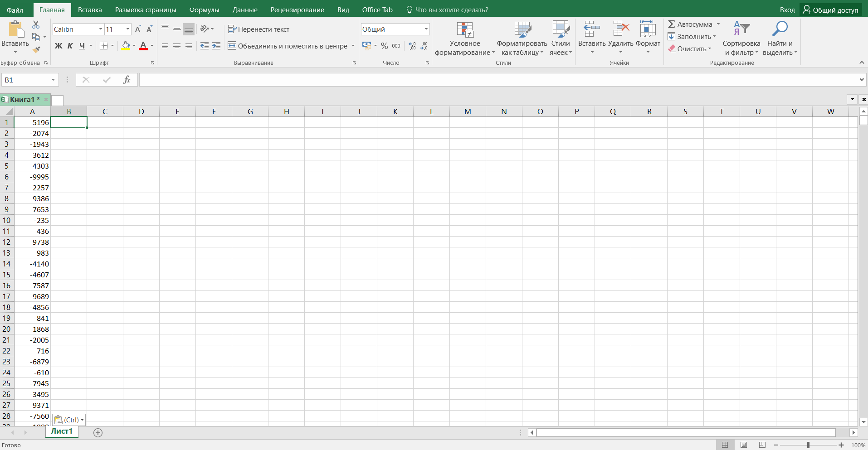This screenshot has width=868, height=450.
Task: Open Sort and Filter (Сортировка и фильтр)
Action: pos(741,39)
